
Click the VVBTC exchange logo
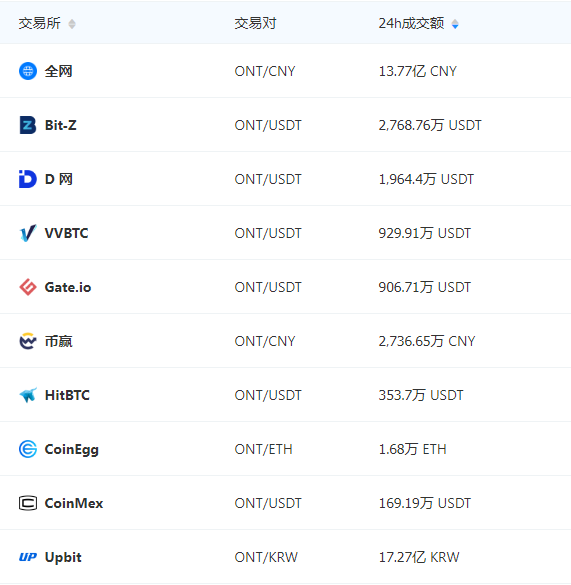[x=28, y=233]
